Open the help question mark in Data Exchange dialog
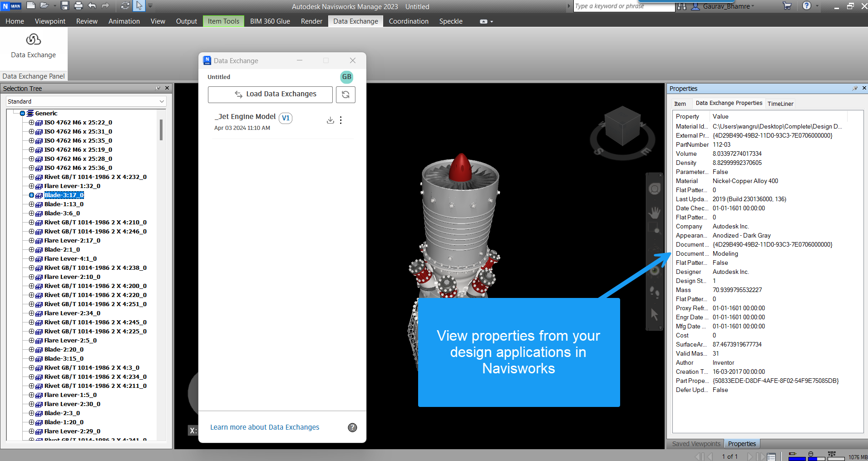Image resolution: width=868 pixels, height=461 pixels. click(x=352, y=427)
